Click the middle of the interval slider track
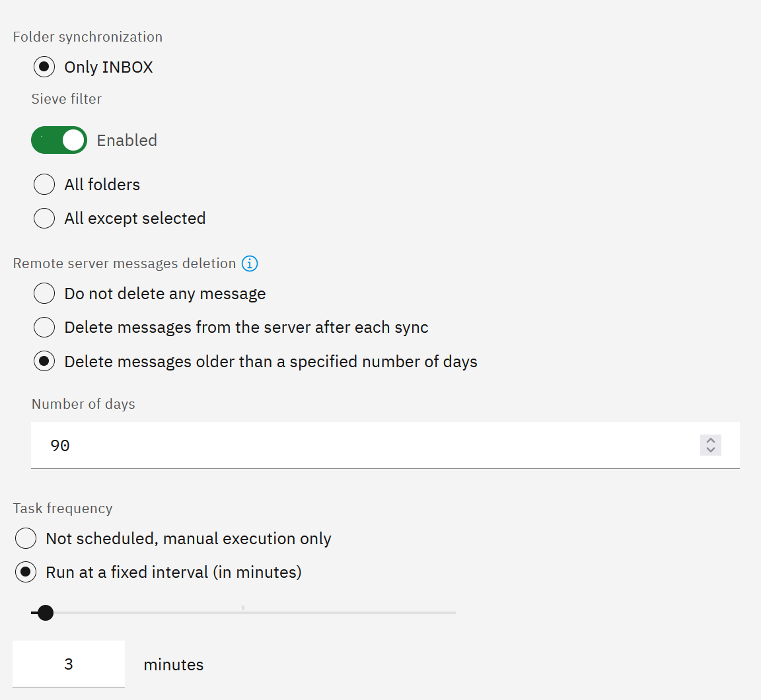The height and width of the screenshot is (700, 761). point(243,613)
